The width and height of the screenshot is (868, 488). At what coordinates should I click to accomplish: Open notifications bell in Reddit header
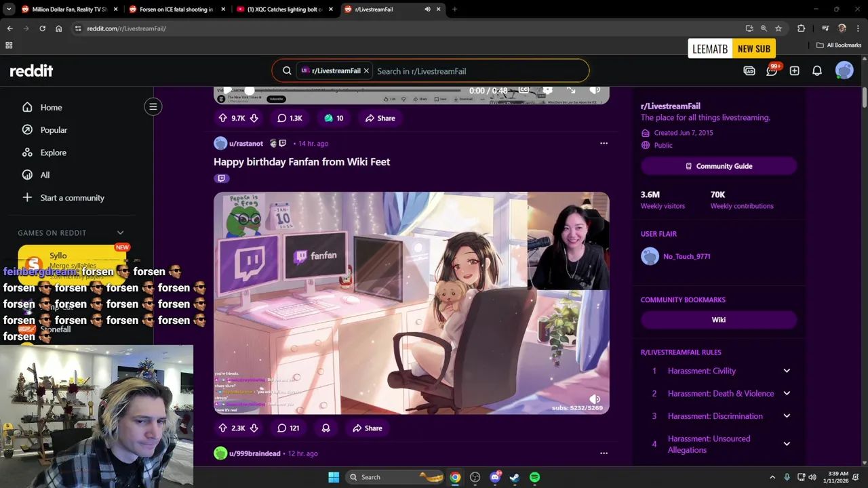(x=817, y=70)
